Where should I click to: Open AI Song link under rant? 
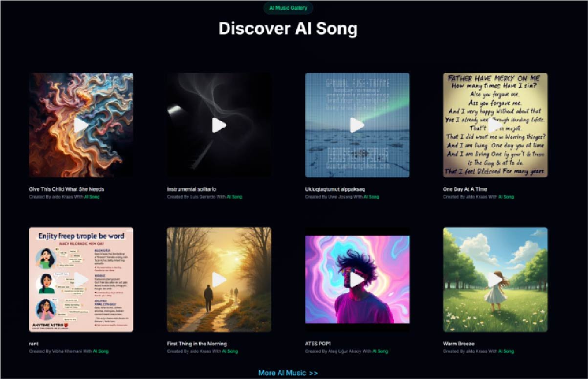tap(101, 351)
